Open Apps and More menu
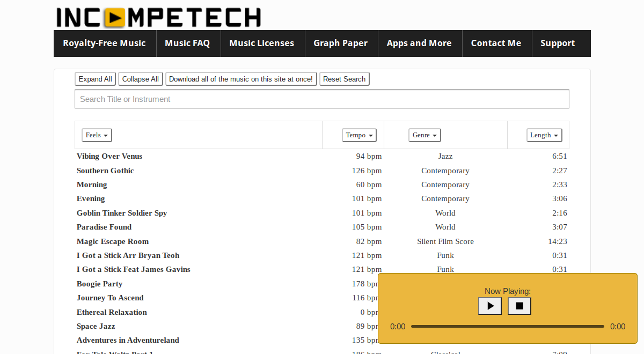Viewport: 644px width, 354px height. point(419,43)
